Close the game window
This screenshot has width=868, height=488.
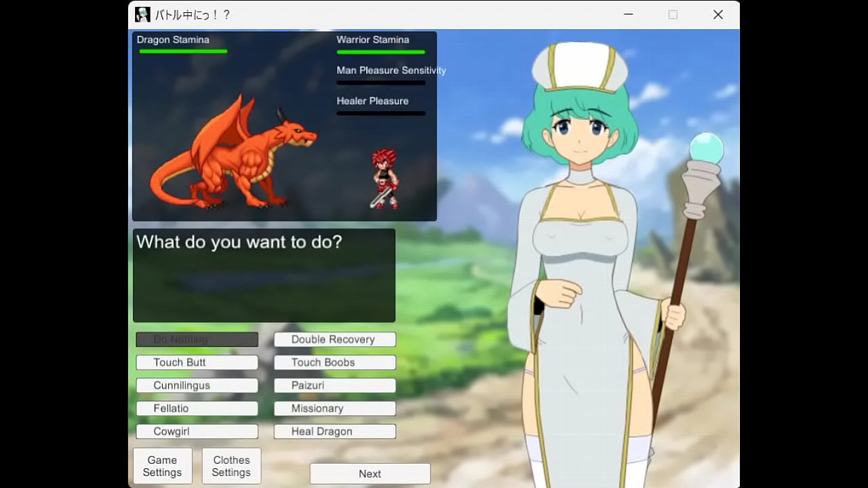717,14
